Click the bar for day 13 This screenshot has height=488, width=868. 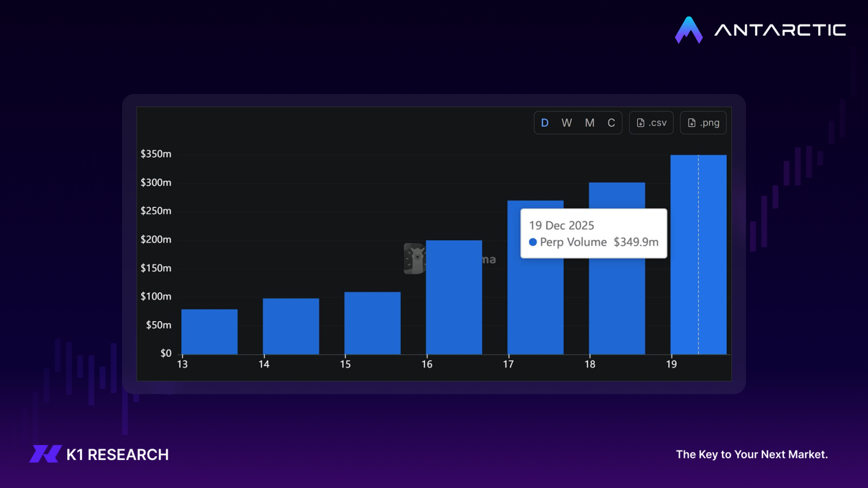209,332
